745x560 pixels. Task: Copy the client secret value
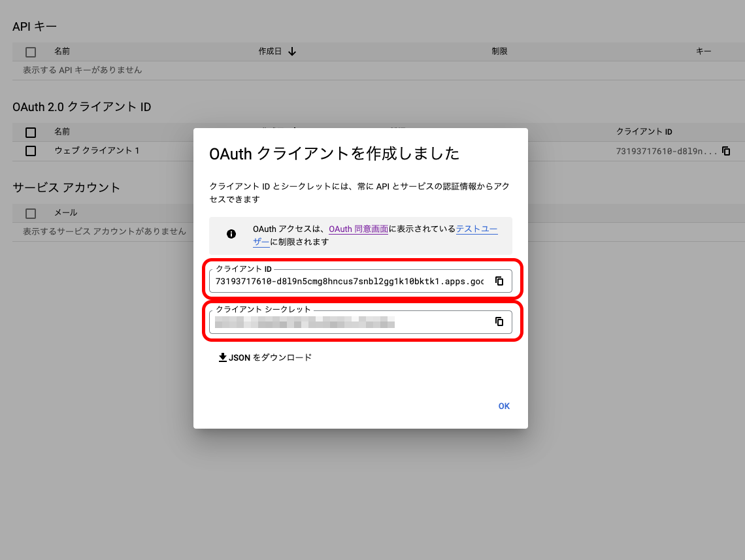tap(499, 321)
